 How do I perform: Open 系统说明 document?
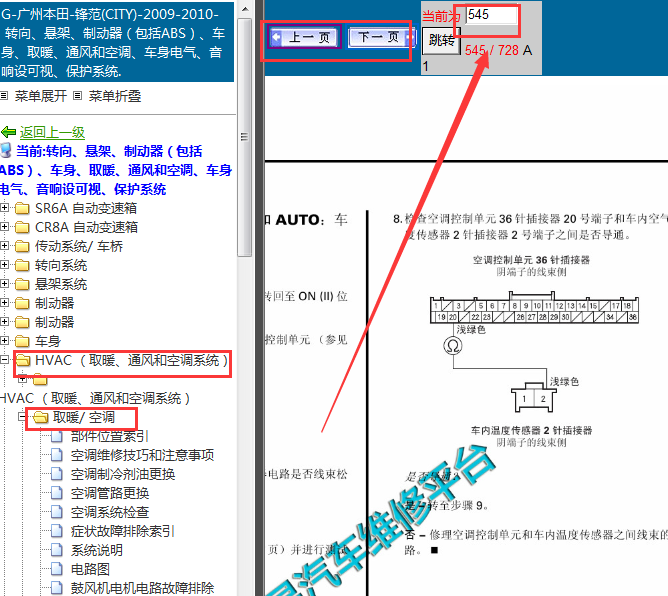coord(97,550)
